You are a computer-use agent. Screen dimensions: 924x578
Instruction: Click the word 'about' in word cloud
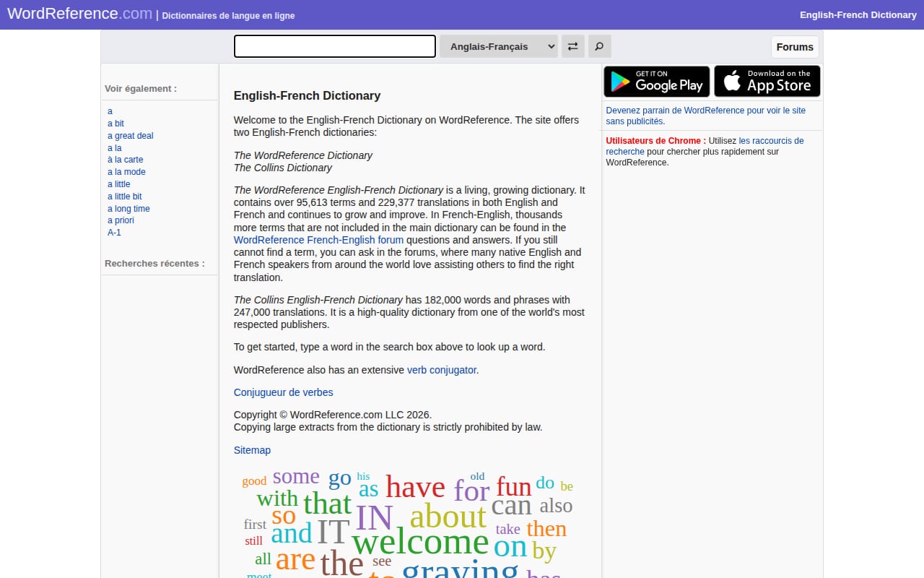pos(448,516)
